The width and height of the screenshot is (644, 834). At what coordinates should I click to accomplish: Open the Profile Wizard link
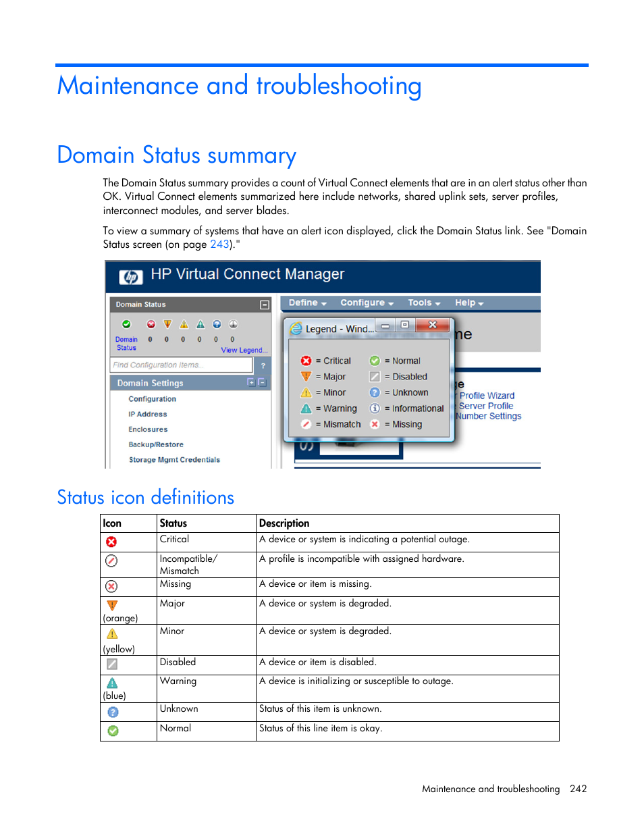tap(487, 396)
